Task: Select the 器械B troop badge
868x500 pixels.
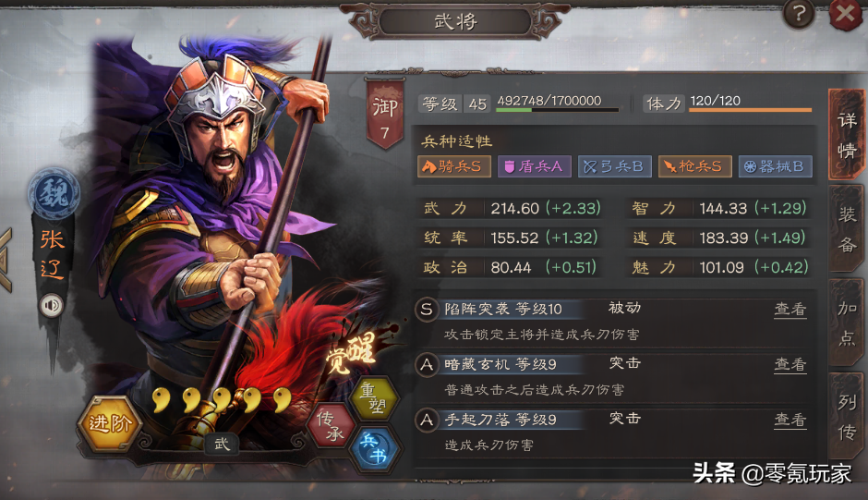Action: pos(775,166)
